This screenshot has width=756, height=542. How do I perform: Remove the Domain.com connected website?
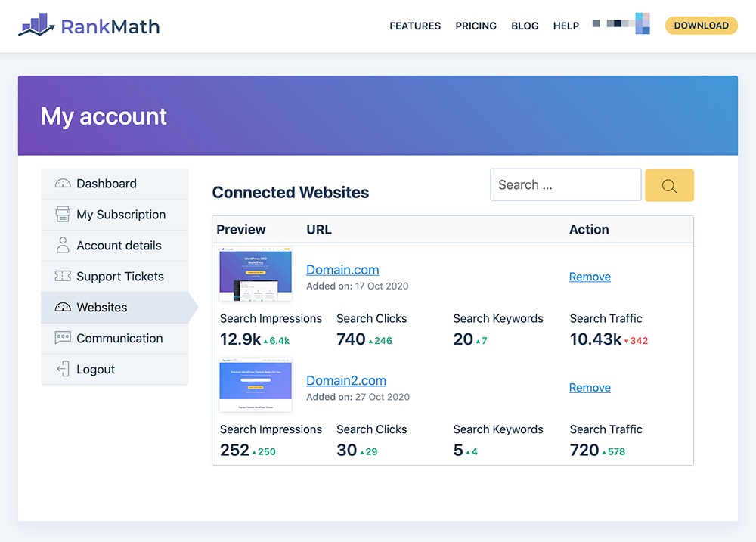pos(590,277)
